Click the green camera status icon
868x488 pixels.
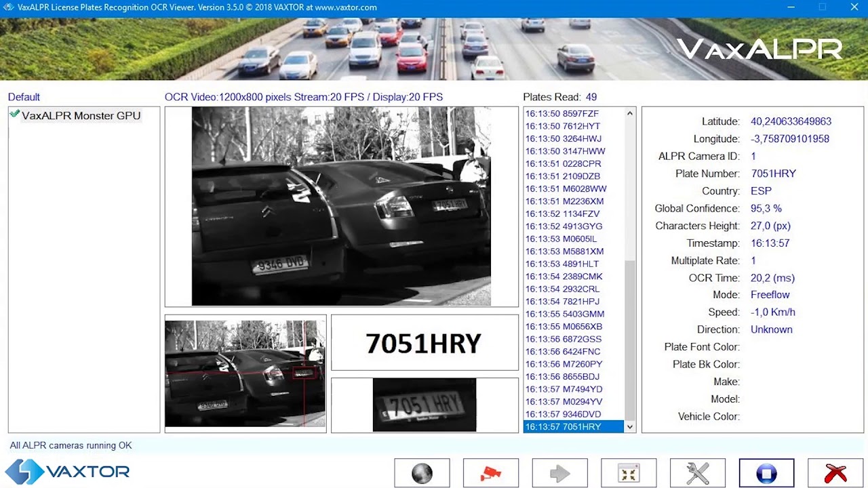[14, 115]
